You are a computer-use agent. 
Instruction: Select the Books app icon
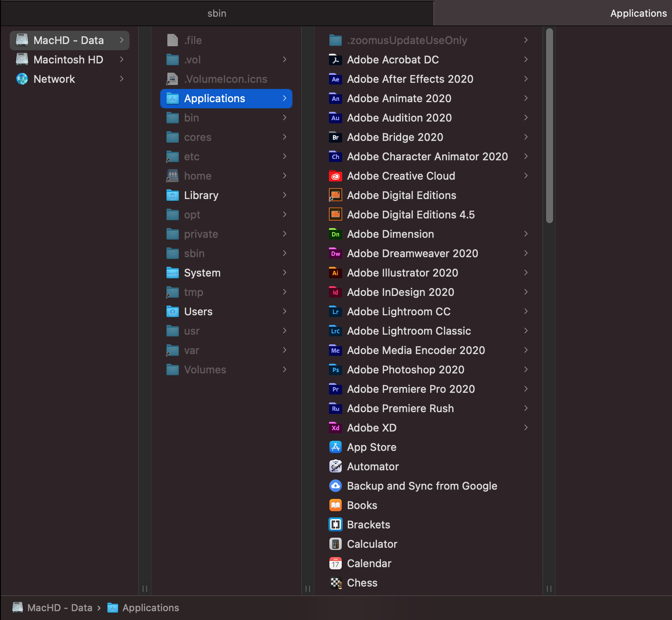(x=336, y=505)
